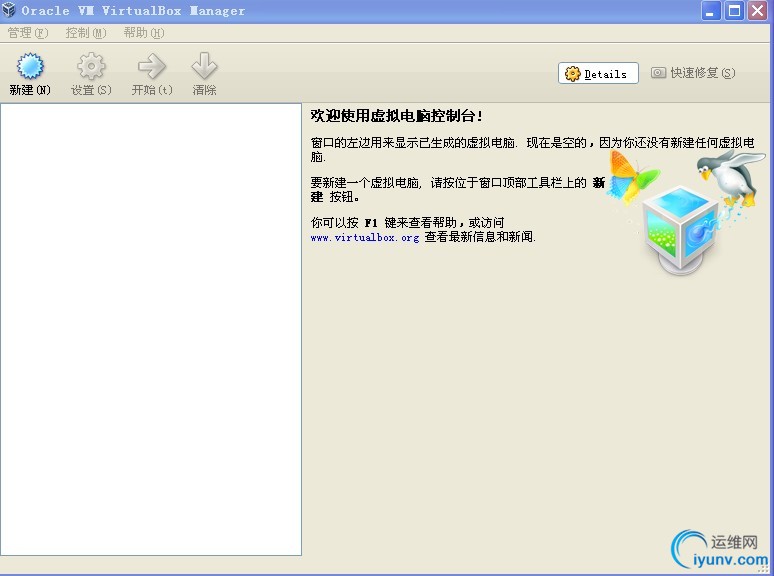Click the 开始 (Start) arrow icon
Image resolution: width=774 pixels, height=576 pixels.
pos(152,66)
